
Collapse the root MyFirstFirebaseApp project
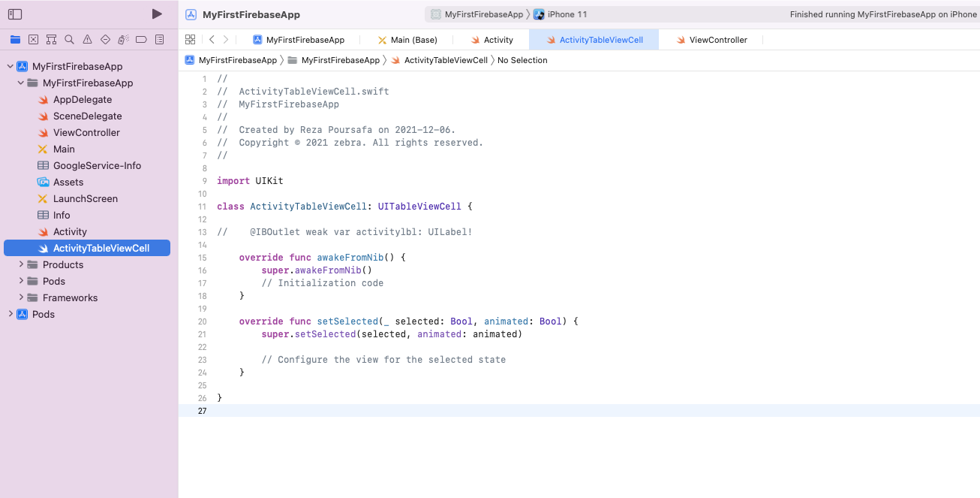click(x=10, y=66)
